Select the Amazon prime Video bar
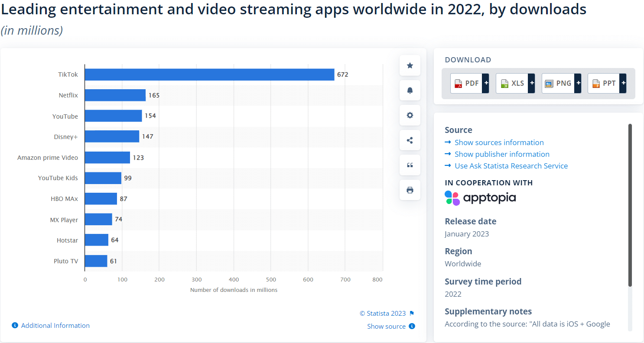The width and height of the screenshot is (644, 343). tap(107, 158)
